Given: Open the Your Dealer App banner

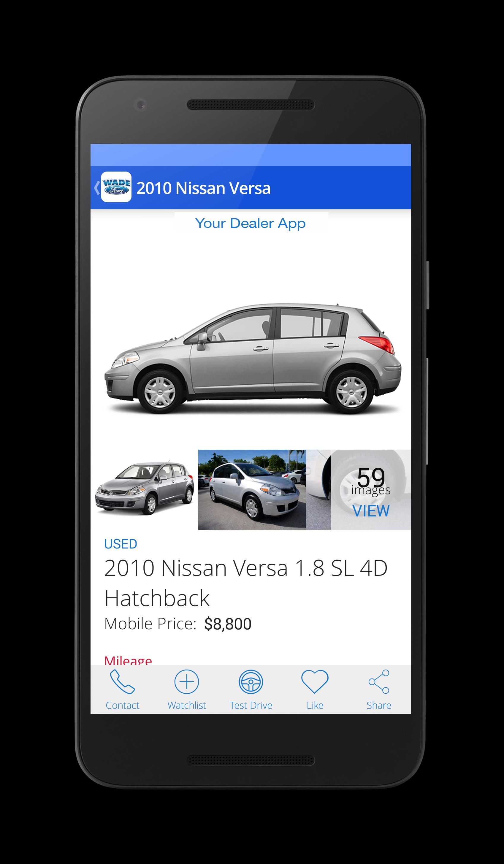Looking at the screenshot, I should tap(251, 223).
